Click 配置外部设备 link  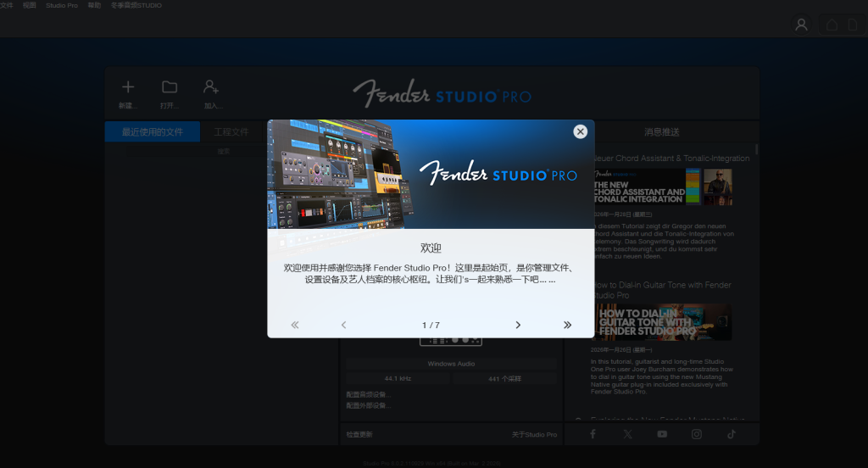368,405
